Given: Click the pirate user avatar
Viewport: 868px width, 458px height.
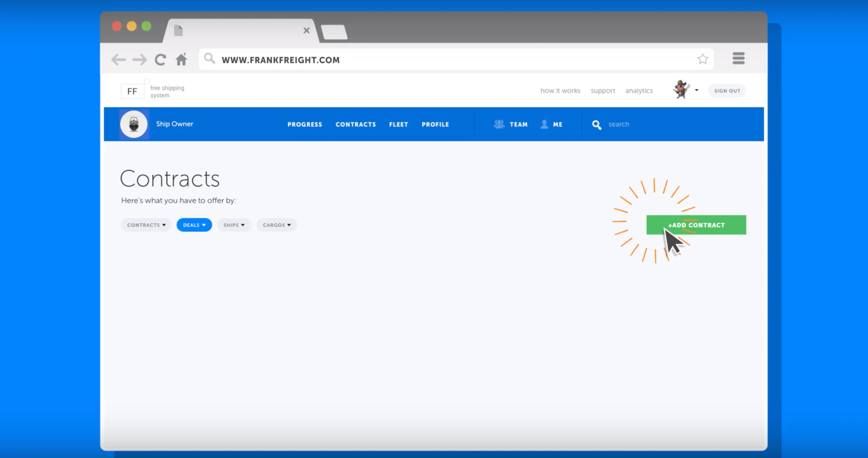Looking at the screenshot, I should point(681,89).
